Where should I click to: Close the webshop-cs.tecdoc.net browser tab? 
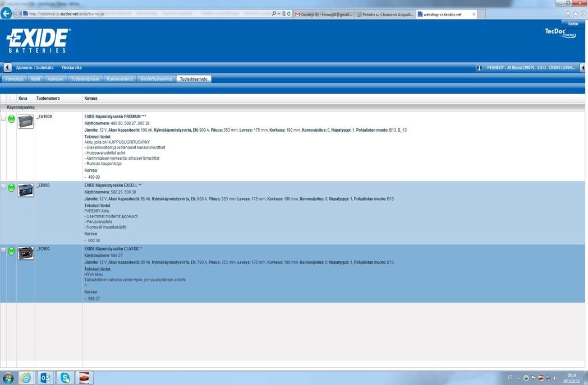[x=474, y=14]
